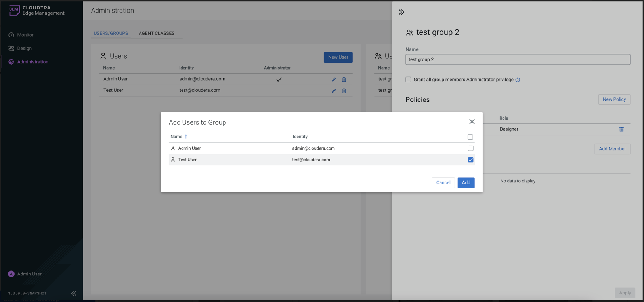Viewport: 644px width, 302px height.
Task: Close the Add Users to Group dialog
Action: tap(472, 122)
